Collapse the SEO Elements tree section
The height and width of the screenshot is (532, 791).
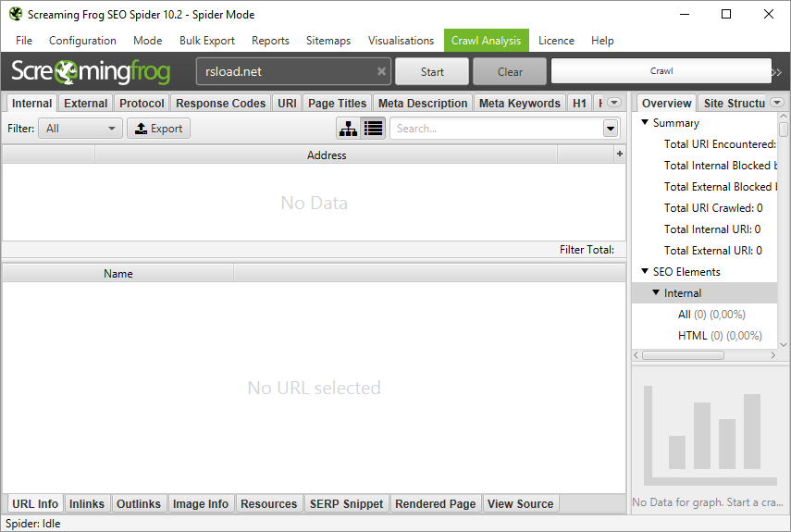(x=645, y=271)
